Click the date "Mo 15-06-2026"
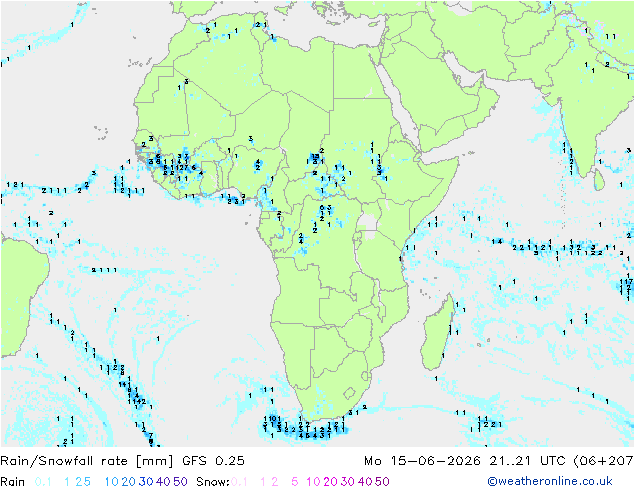This screenshot has height=490, width=634. click(422, 461)
